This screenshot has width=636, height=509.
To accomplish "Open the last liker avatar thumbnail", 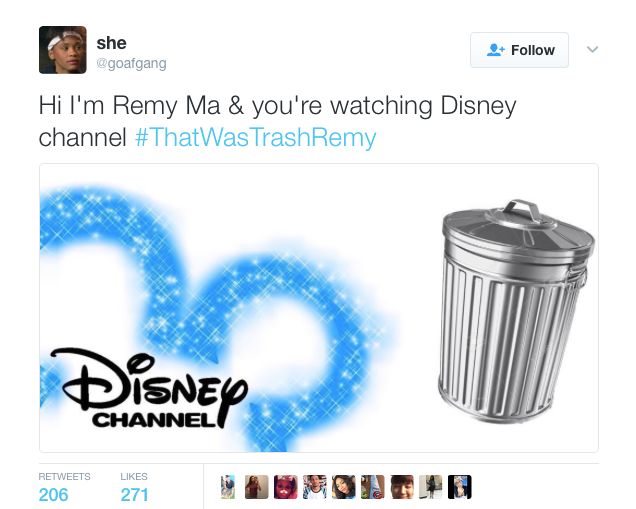I will pos(460,487).
